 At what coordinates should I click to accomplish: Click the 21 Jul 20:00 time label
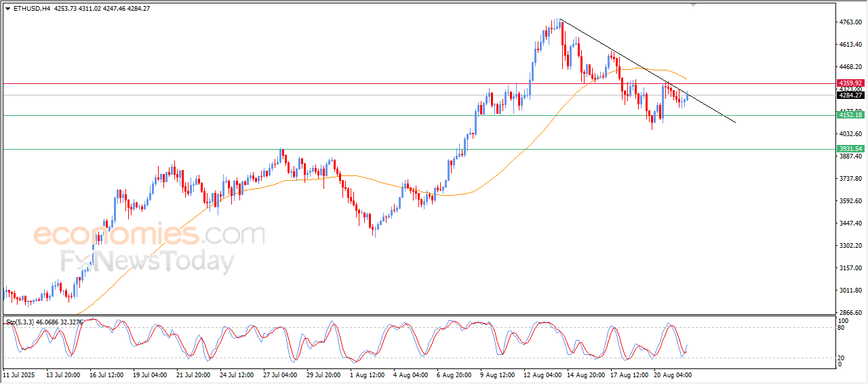coord(193,375)
